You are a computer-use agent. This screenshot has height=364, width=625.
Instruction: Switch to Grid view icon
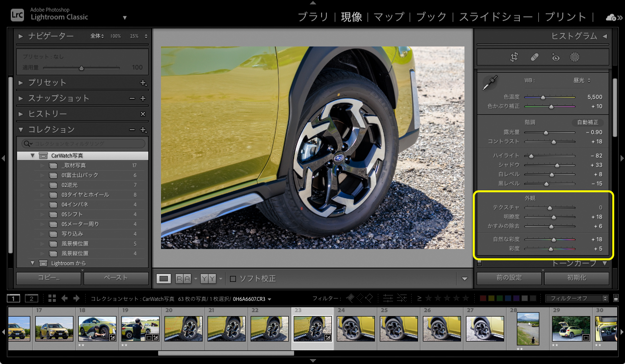(52, 298)
